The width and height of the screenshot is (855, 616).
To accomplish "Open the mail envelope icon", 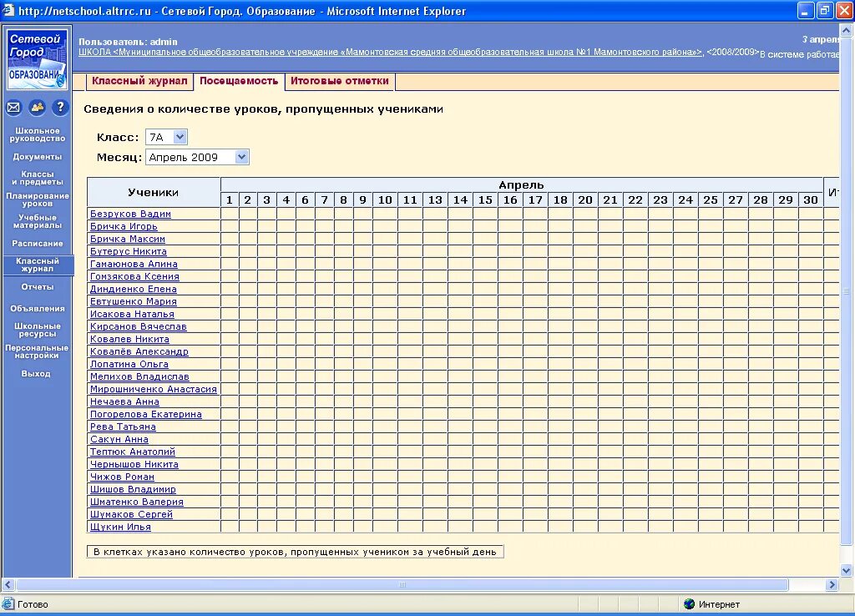I will point(13,108).
